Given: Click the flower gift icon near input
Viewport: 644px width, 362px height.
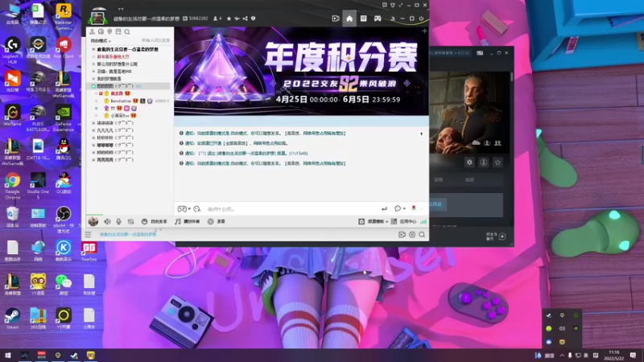Looking at the screenshot, I should click(414, 208).
